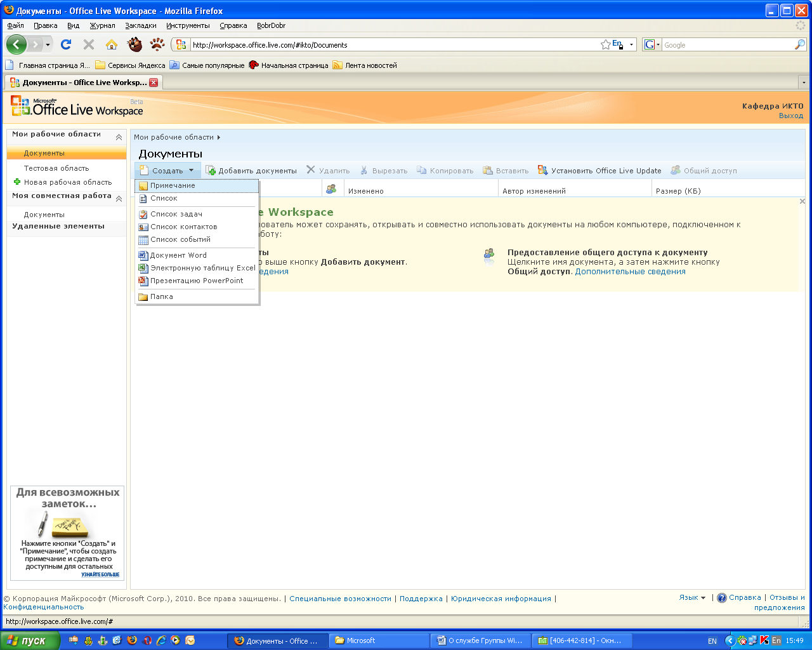Open the tab list dropdown arrow

804,83
